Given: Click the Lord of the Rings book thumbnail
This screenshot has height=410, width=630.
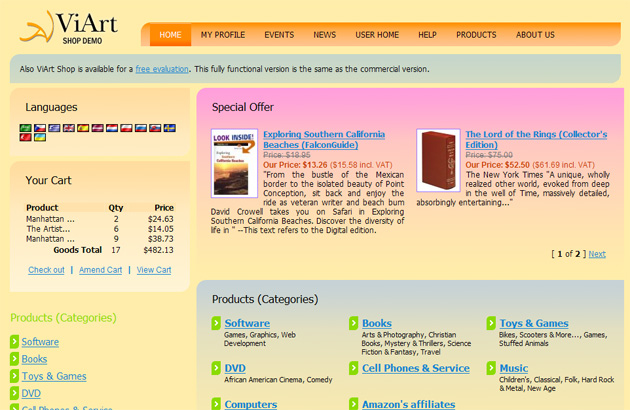Looking at the screenshot, I should coord(438,160).
